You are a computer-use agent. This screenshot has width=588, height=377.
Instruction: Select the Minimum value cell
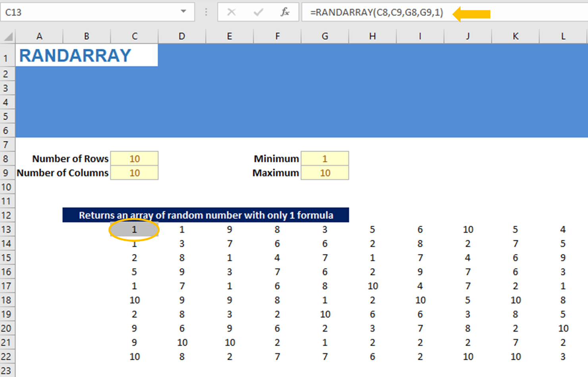325,158
